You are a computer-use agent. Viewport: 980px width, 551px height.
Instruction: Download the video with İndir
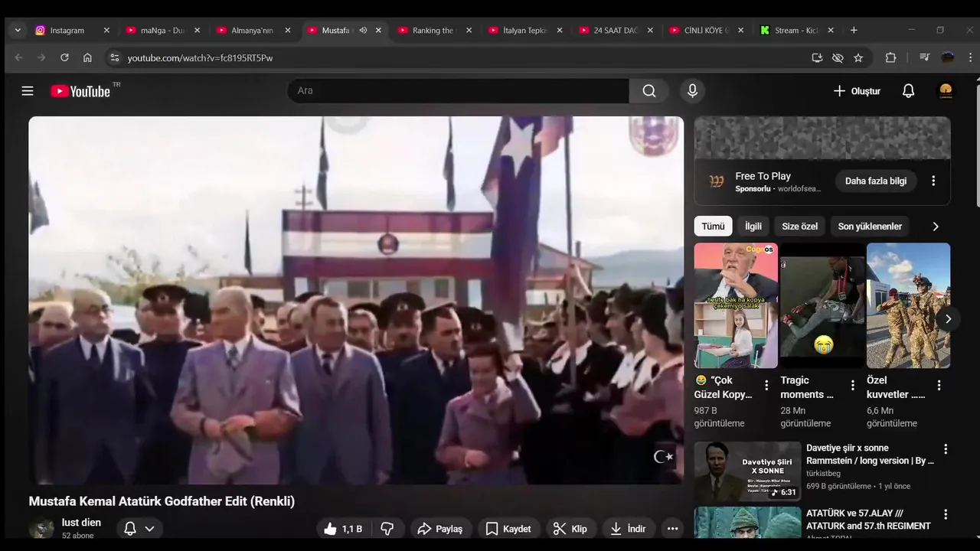click(628, 529)
